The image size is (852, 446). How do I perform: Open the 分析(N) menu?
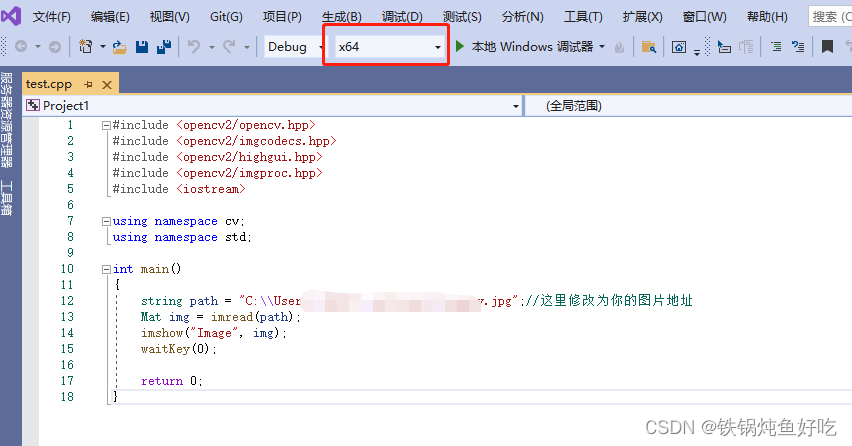coord(522,17)
